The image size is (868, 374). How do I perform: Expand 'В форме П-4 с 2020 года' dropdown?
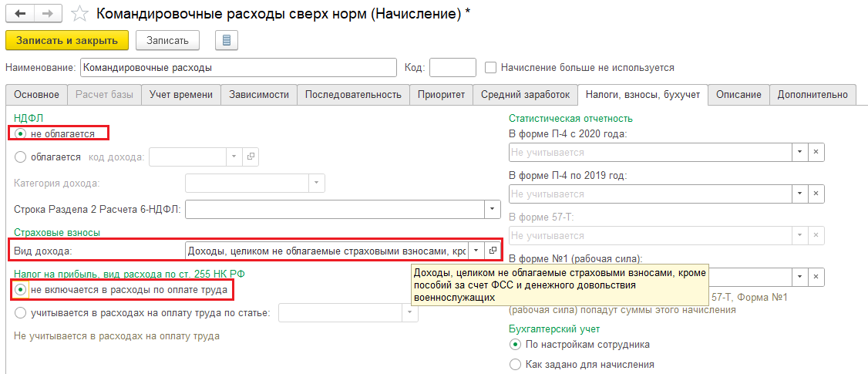point(800,152)
